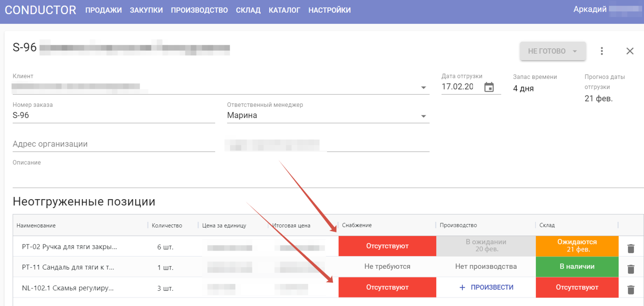Screen dimensions: 644x306
Task: Click red Отсутствуют stock status for NL-102.1
Action: [577, 287]
